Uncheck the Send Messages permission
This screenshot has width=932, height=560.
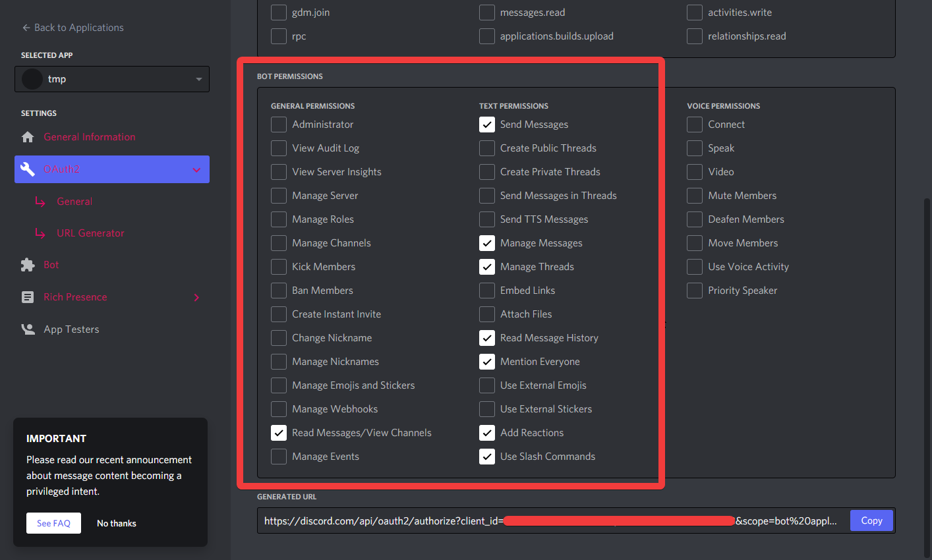487,125
